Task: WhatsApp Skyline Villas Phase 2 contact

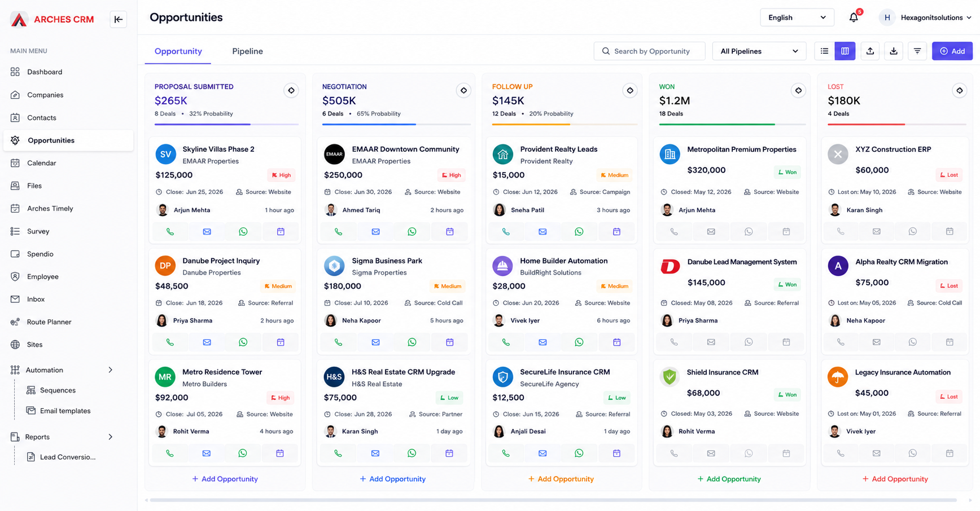Action: 243,232
